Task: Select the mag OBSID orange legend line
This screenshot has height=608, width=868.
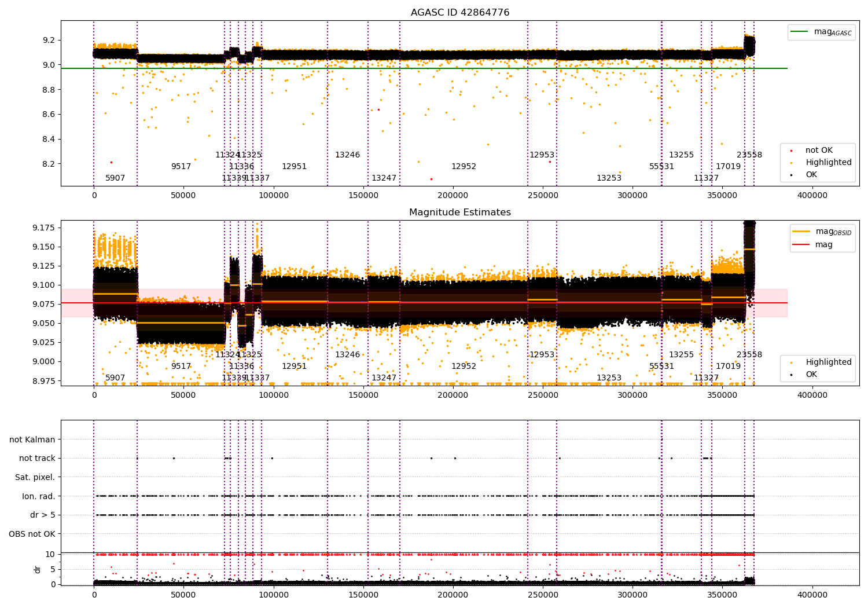Action: (801, 231)
